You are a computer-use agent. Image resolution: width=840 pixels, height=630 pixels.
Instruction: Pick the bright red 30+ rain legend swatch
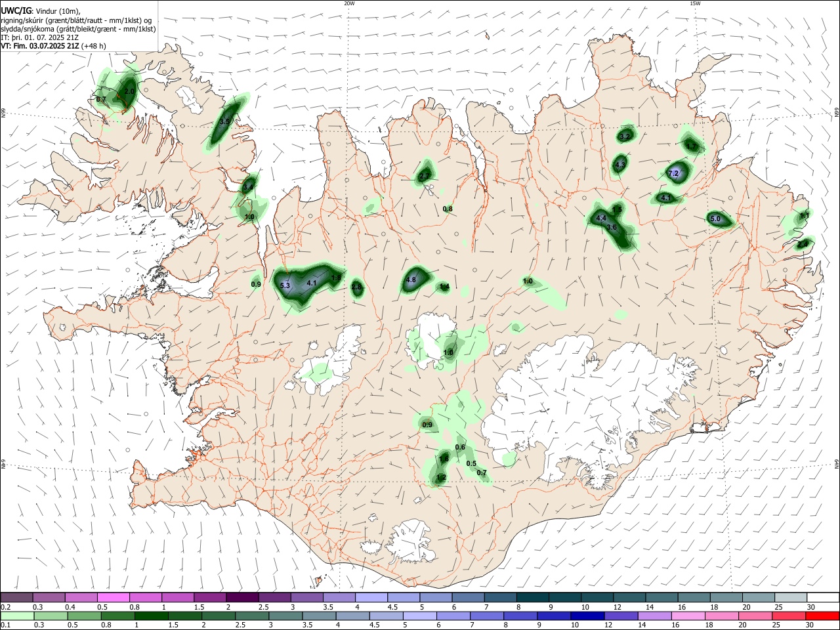point(823,616)
